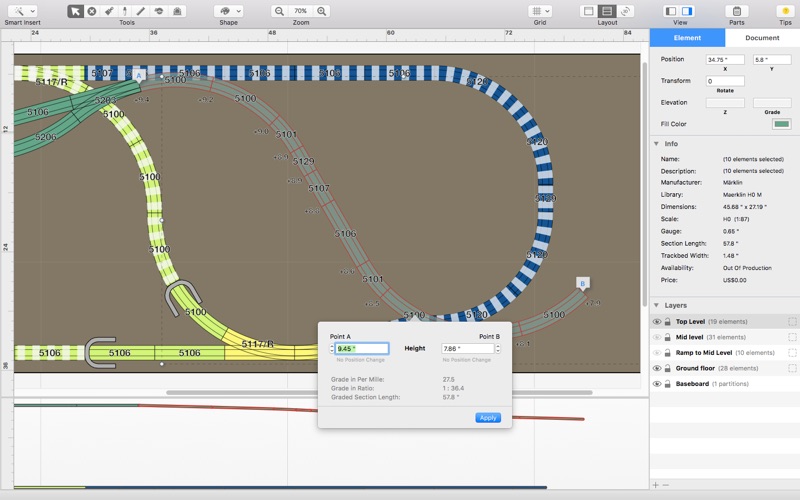Select the arrow pointer tool

point(76,11)
